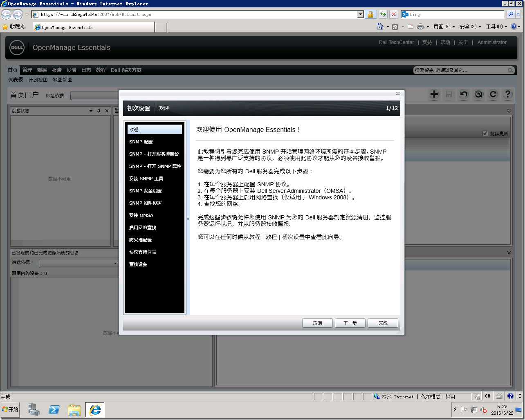Click the 下一步 button in wizard
525x420 pixels.
click(x=350, y=323)
